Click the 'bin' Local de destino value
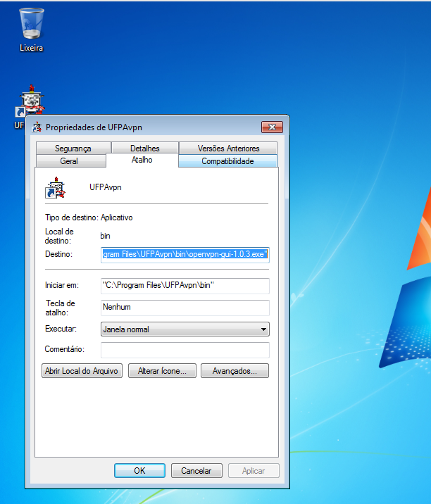This screenshot has height=504, width=431. click(x=105, y=236)
